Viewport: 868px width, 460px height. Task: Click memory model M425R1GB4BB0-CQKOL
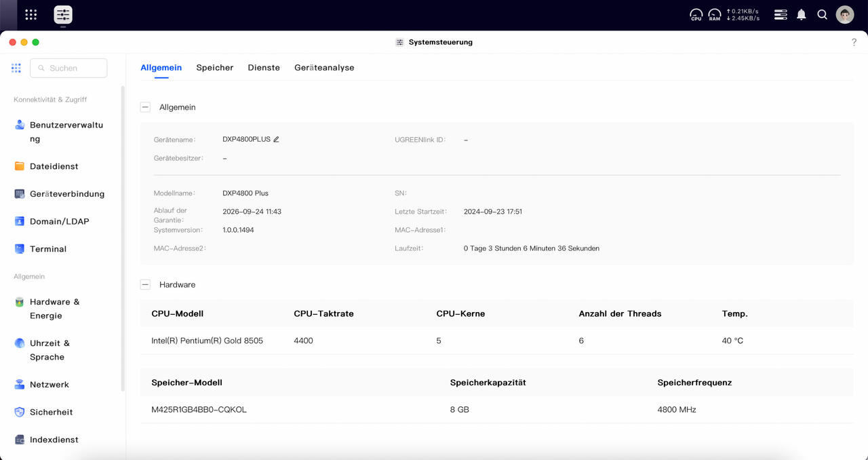tap(199, 410)
